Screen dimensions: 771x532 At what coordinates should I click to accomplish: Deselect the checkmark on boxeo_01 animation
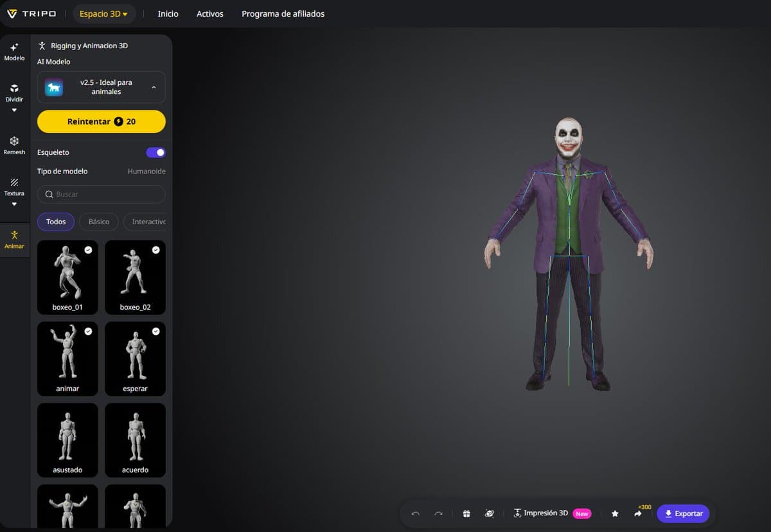point(88,250)
